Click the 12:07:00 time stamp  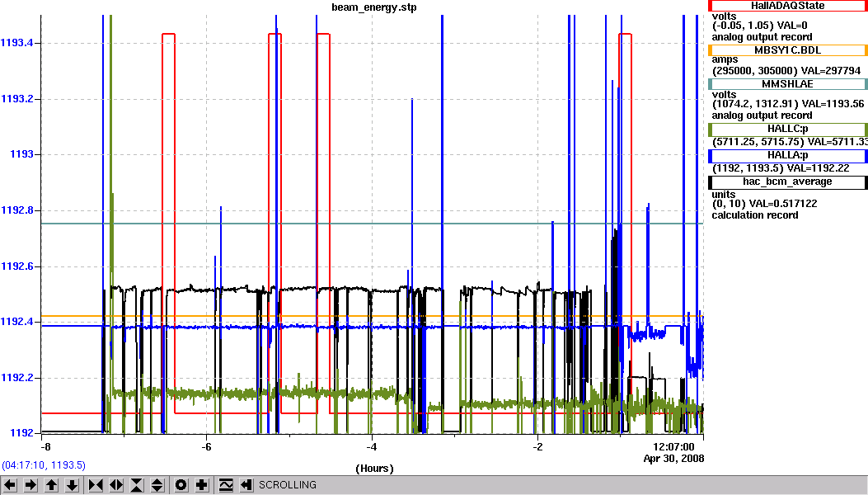(x=673, y=447)
